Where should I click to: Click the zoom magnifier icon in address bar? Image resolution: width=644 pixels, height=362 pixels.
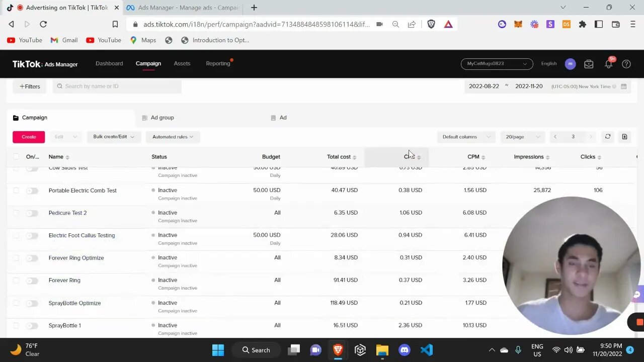click(395, 24)
